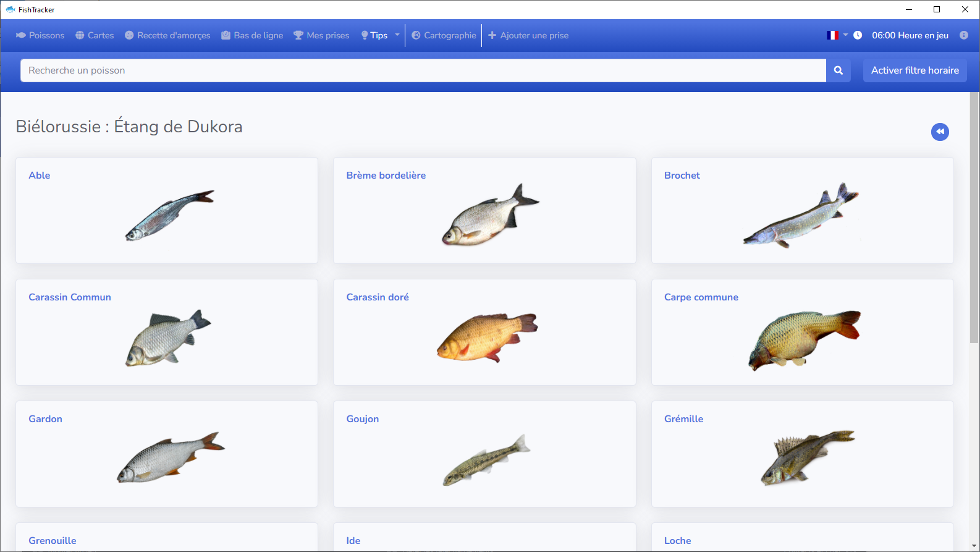Click the magnifier search button
The height and width of the screenshot is (552, 980).
click(838, 70)
